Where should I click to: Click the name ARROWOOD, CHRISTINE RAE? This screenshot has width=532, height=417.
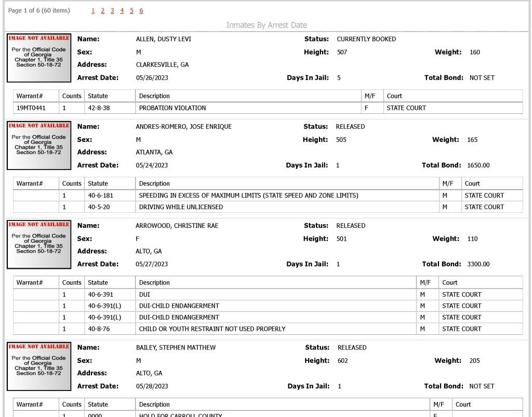pyautogui.click(x=177, y=226)
